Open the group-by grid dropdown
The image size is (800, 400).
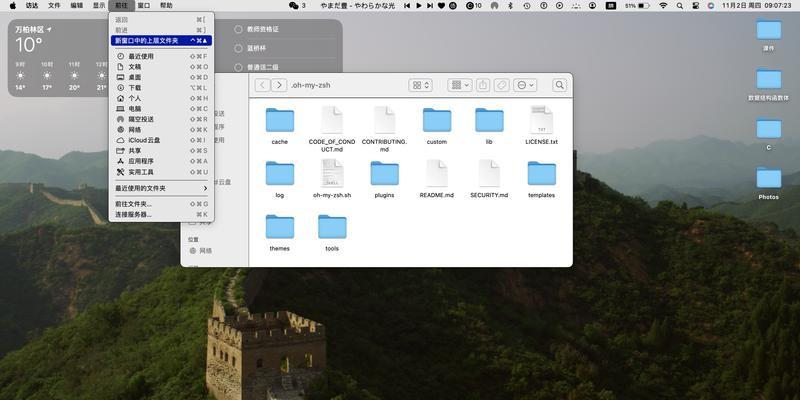click(x=460, y=85)
